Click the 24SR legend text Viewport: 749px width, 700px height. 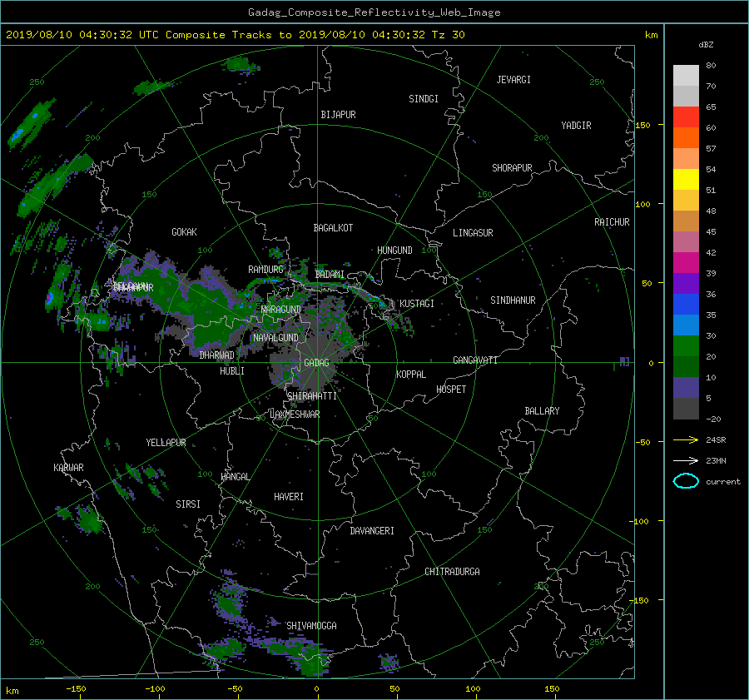pyautogui.click(x=716, y=439)
